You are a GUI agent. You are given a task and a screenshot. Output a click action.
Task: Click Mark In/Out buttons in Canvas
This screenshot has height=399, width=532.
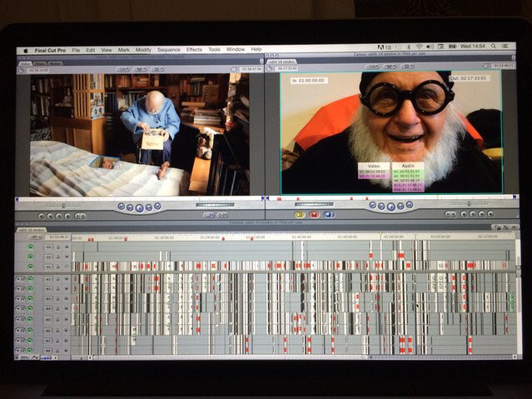pos(450,214)
